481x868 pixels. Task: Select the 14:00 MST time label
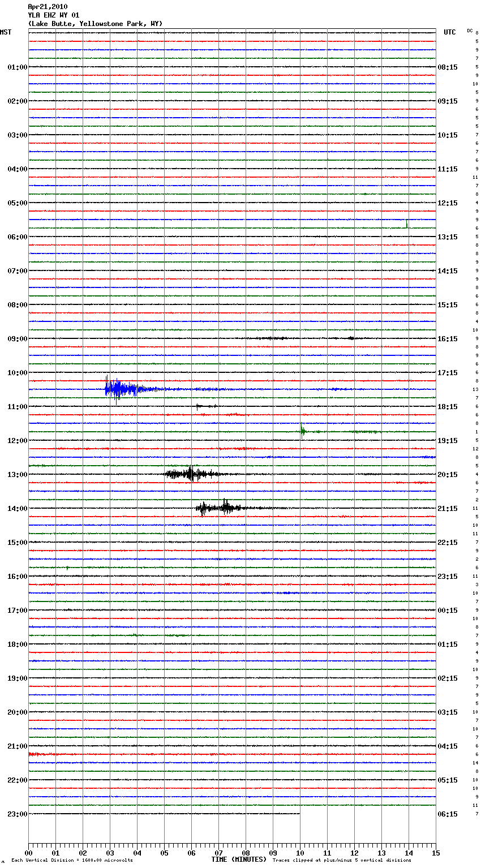(18, 509)
